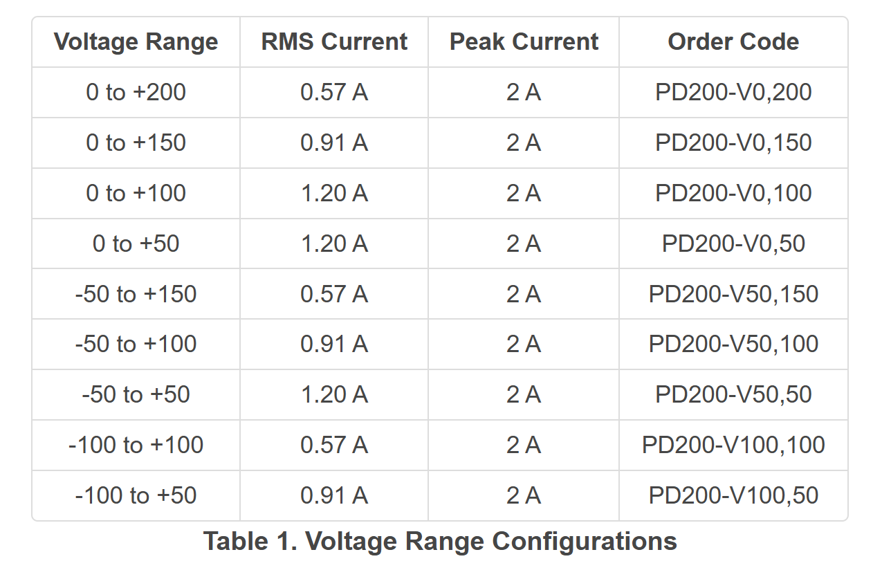Screen dimensions: 873x588
Task: Select order code PD200-V0,200
Action: pos(733,92)
